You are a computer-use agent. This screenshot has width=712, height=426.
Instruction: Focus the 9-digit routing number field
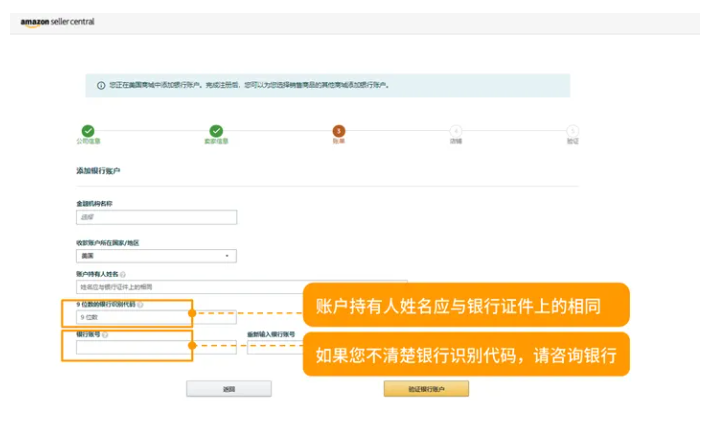(130, 317)
